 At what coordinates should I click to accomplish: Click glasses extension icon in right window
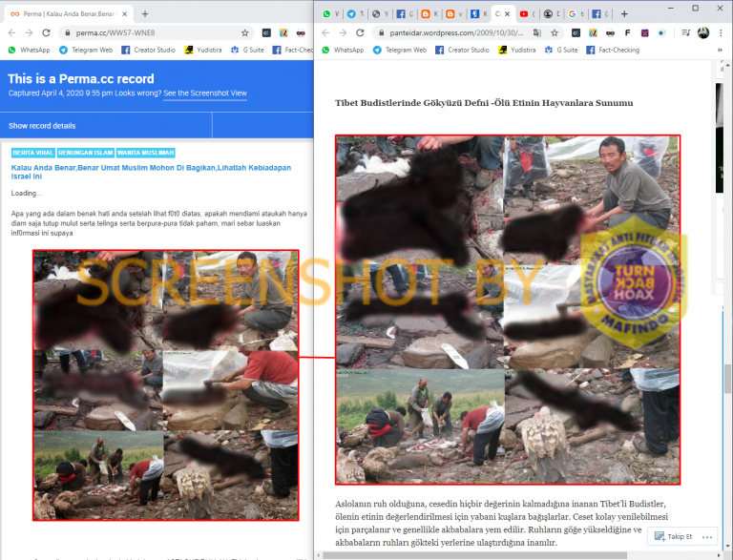[610, 32]
